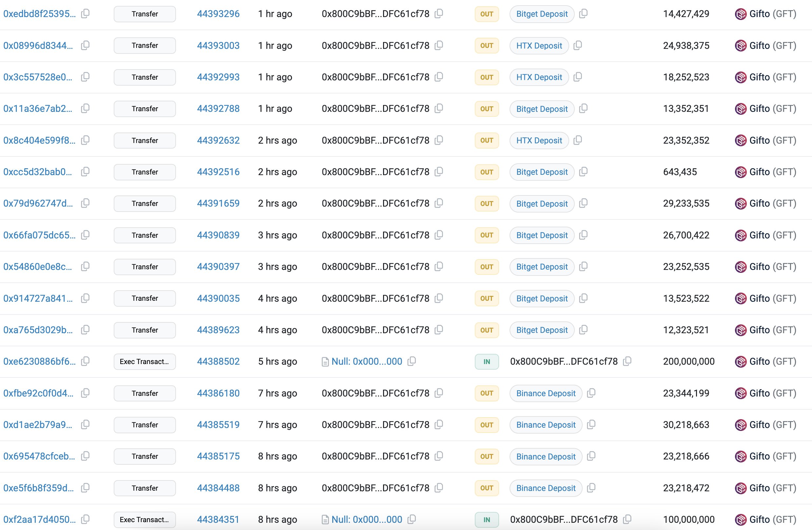This screenshot has height=530, width=812.
Task: Copy the 14,427,429 row's Bitget Deposit address
Action: coord(583,14)
